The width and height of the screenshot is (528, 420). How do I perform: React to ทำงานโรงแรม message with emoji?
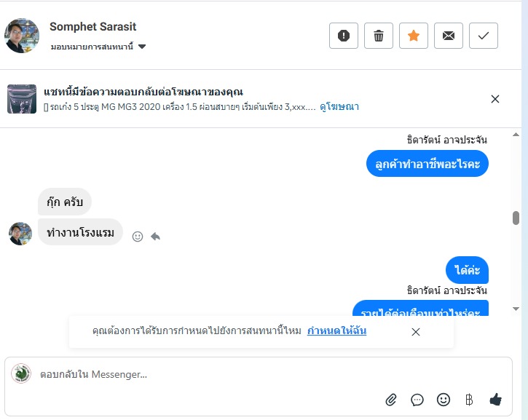click(138, 236)
